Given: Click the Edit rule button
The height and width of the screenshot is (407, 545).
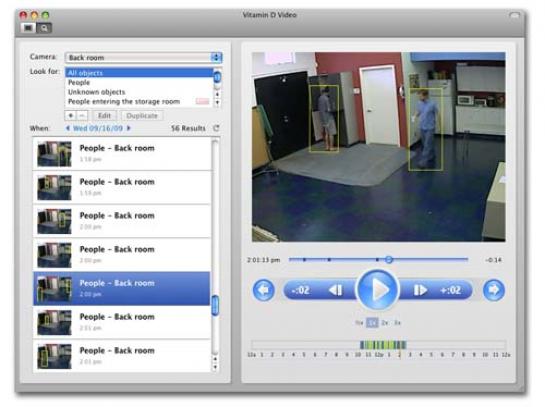Looking at the screenshot, I should coord(104,115).
